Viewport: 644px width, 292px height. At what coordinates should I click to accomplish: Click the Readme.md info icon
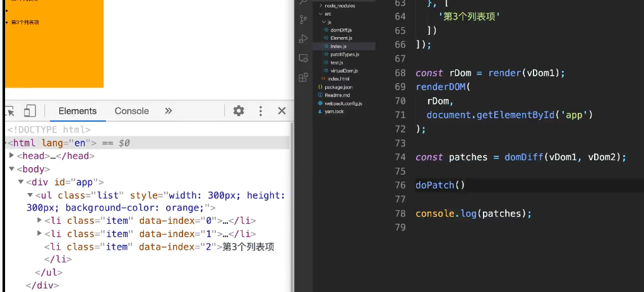[320, 95]
